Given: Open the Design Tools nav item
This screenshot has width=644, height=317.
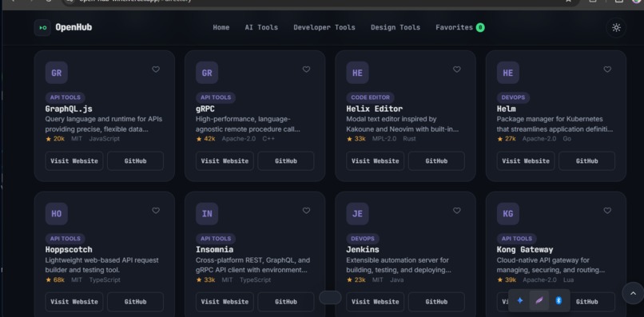Looking at the screenshot, I should coord(396,27).
